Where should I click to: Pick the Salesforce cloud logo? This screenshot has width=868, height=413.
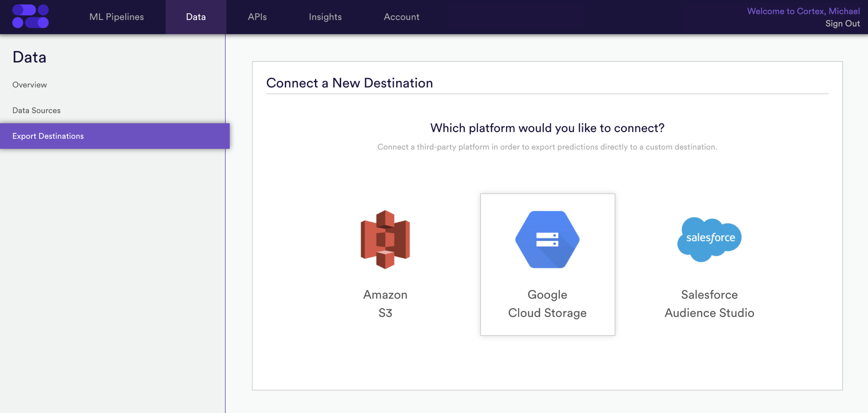709,239
